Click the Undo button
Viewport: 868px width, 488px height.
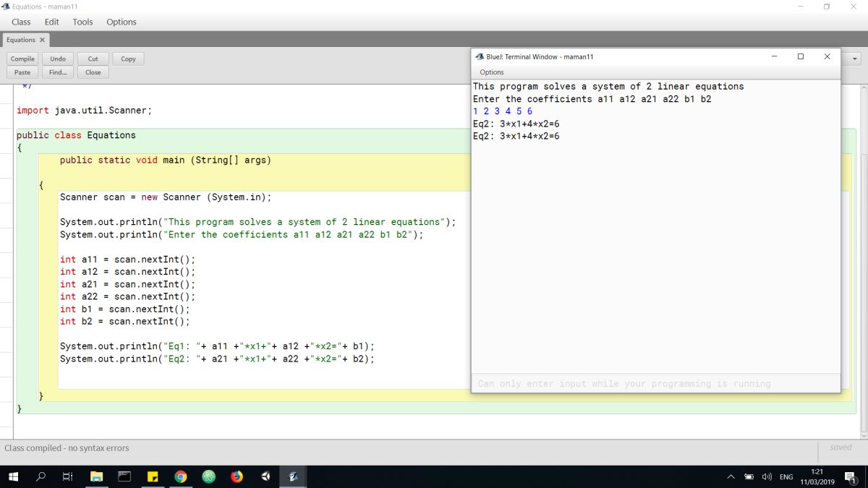tap(58, 59)
